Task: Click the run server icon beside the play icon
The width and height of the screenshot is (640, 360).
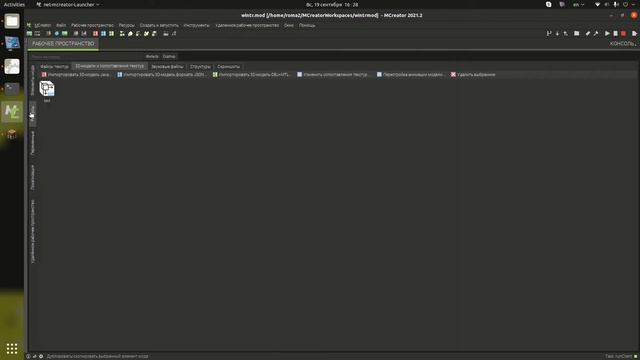Action: [616, 33]
